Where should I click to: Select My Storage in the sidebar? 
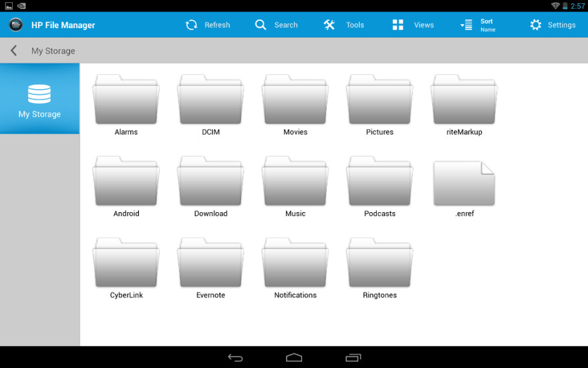39,99
